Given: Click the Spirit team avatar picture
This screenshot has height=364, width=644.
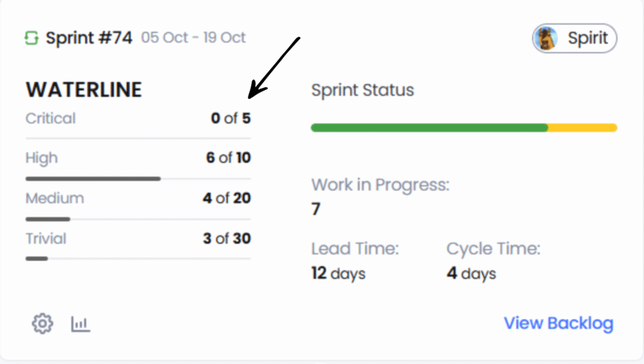Looking at the screenshot, I should (x=545, y=39).
